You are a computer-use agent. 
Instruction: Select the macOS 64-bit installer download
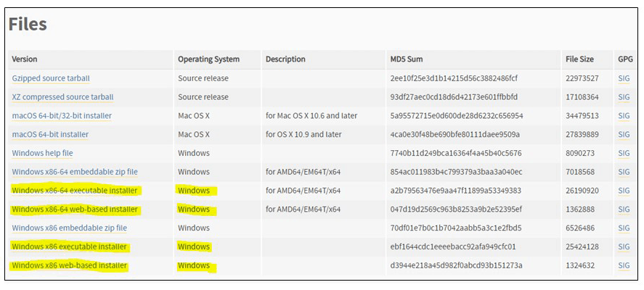tap(50, 135)
